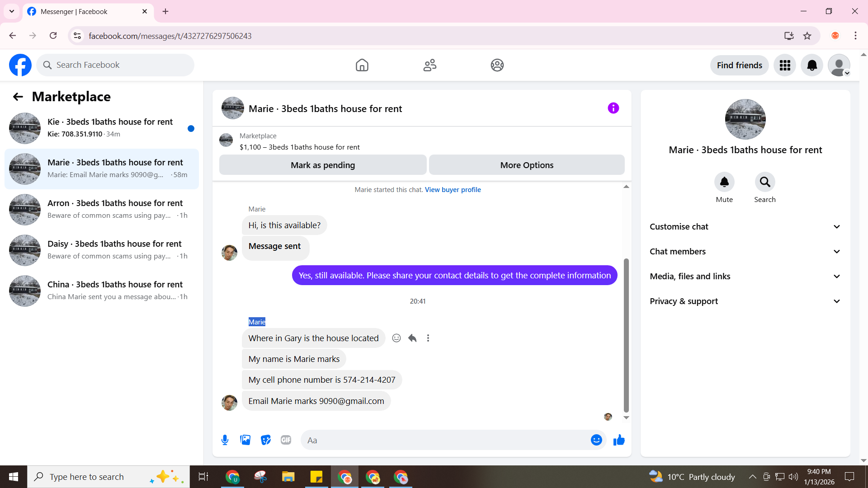Click the Aa message input field

[x=445, y=440]
